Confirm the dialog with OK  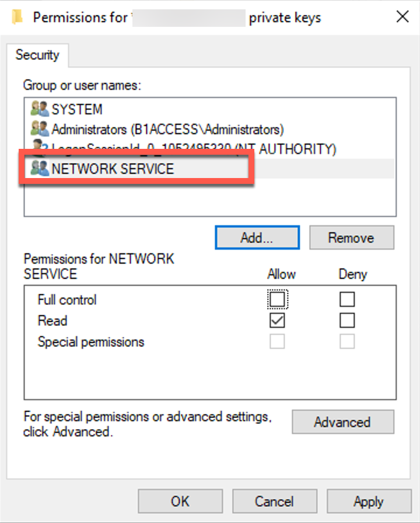click(x=180, y=501)
